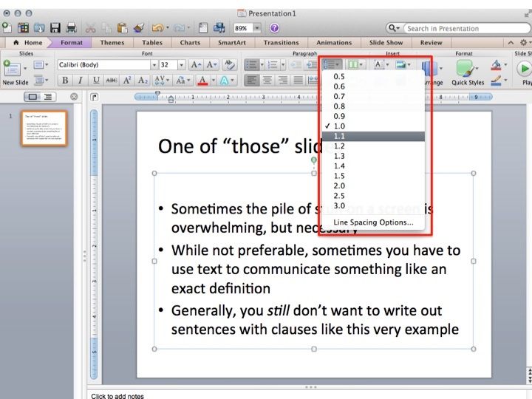The height and width of the screenshot is (399, 532).
Task: Click the Open file folder icon
Action: (x=39, y=28)
